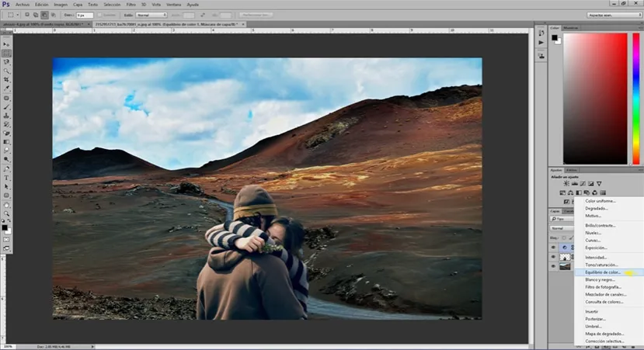Select the Lasso tool
Viewport: 644px width, 350px height.
click(x=7, y=62)
